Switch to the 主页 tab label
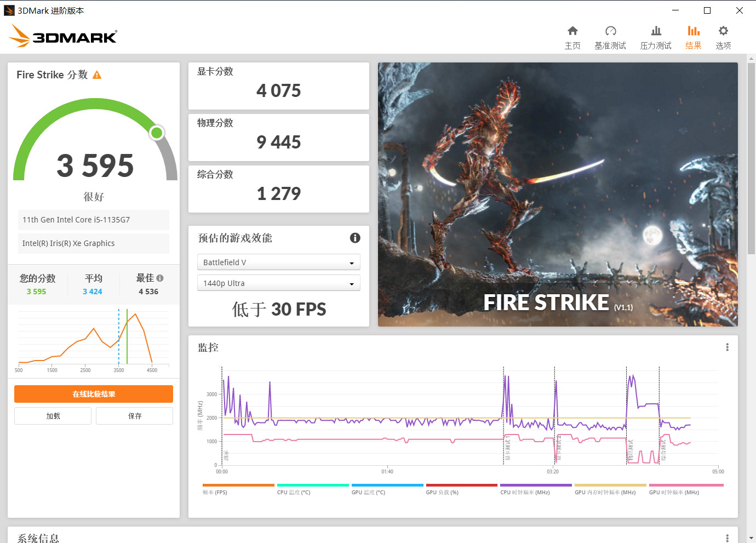The width and height of the screenshot is (756, 543). pos(572,45)
